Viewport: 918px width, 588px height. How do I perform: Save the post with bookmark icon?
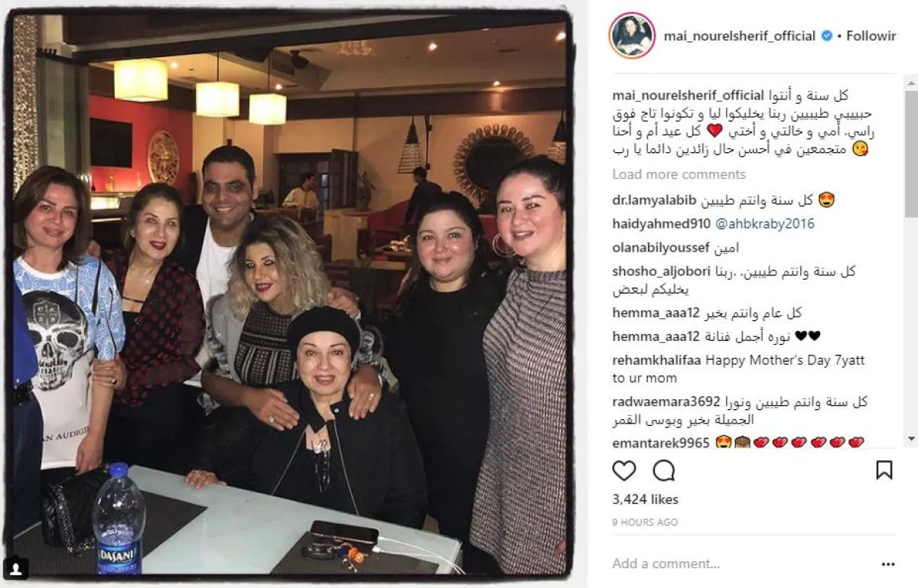tap(884, 470)
